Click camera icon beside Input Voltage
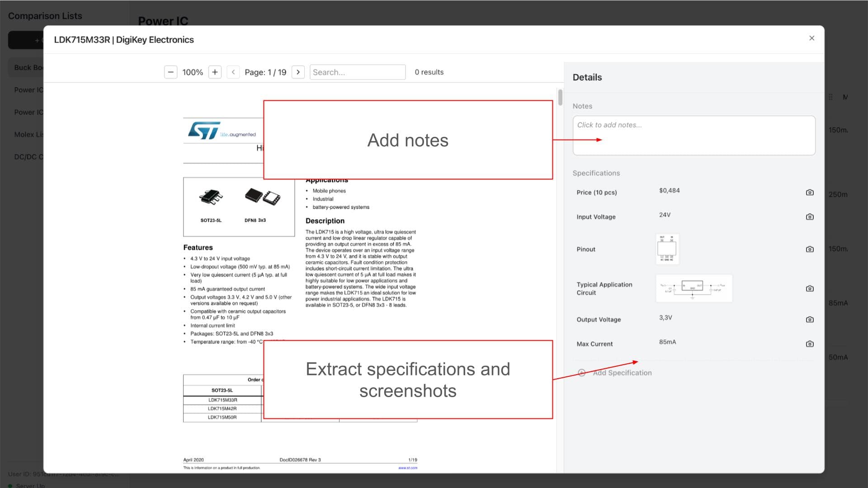Image resolution: width=868 pixels, height=488 pixels. [810, 217]
